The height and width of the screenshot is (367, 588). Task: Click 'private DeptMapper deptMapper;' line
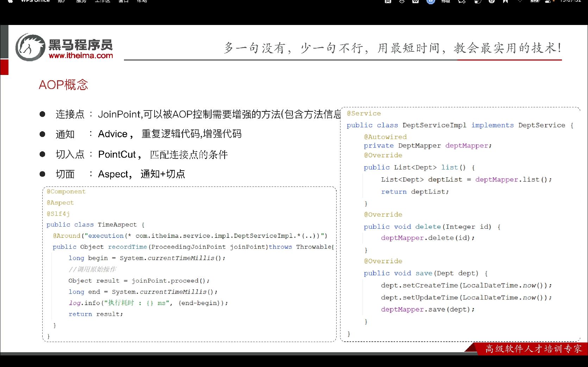coord(427,146)
